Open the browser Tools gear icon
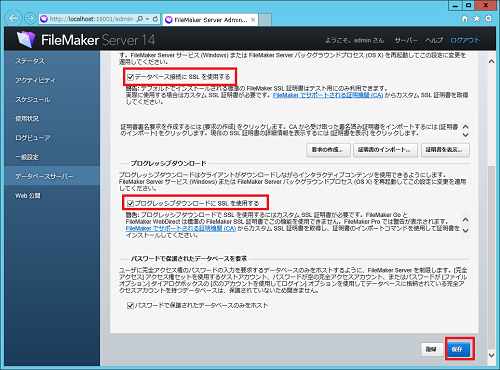Viewport: 500px width, 370px height. point(488,19)
